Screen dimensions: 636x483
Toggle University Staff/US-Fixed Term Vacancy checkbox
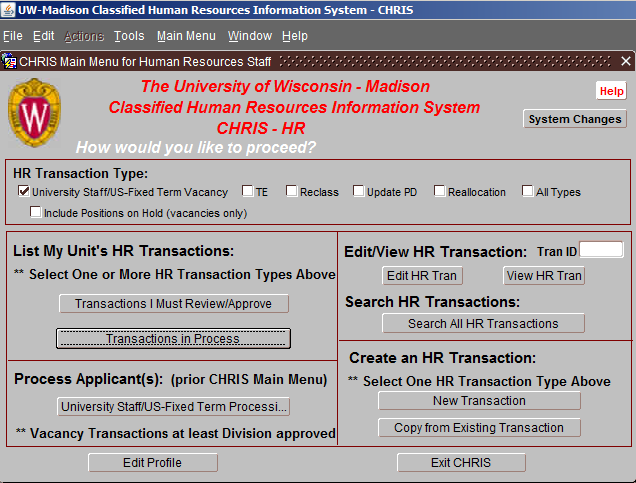pos(24,191)
